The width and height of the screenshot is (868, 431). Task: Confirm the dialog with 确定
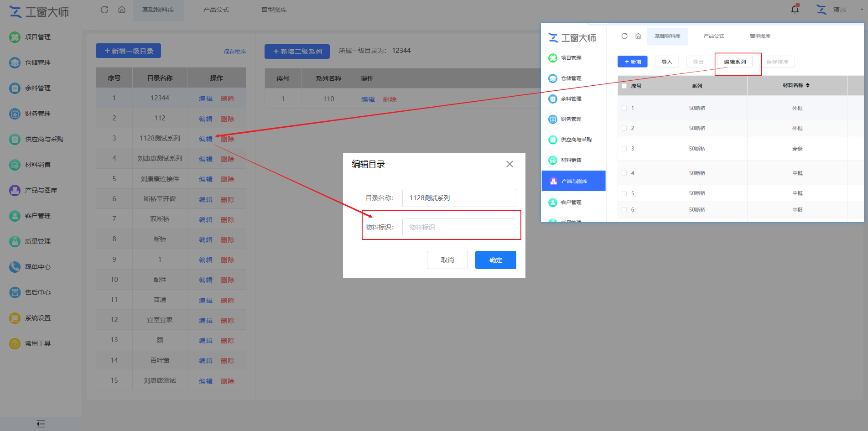[x=495, y=260]
